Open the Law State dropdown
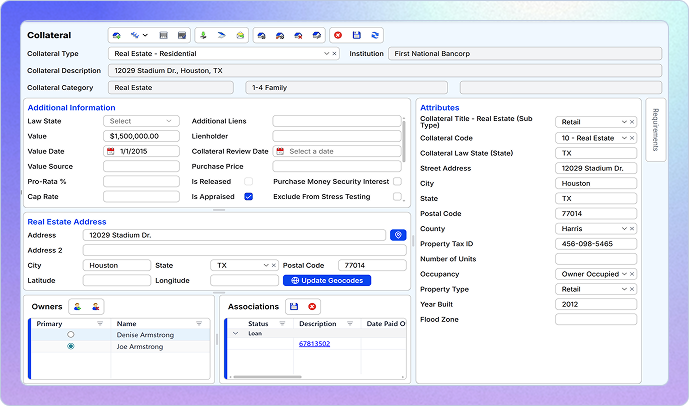689x406 pixels. 141,121
